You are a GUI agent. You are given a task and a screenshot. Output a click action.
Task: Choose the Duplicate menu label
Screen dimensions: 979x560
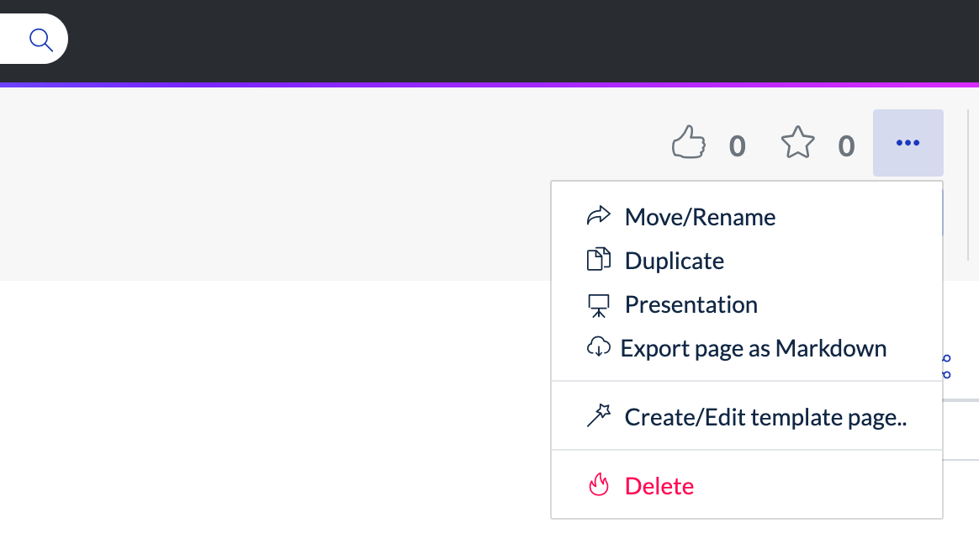674,261
